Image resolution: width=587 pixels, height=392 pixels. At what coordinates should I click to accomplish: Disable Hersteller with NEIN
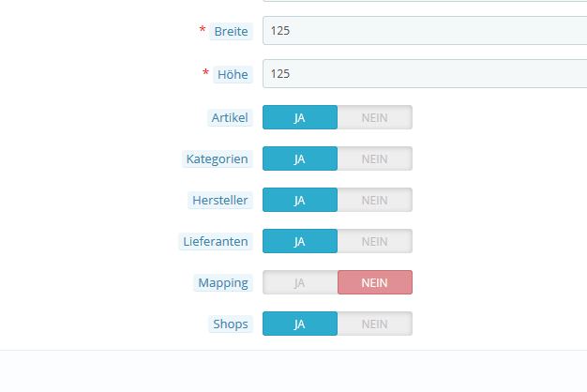point(374,200)
